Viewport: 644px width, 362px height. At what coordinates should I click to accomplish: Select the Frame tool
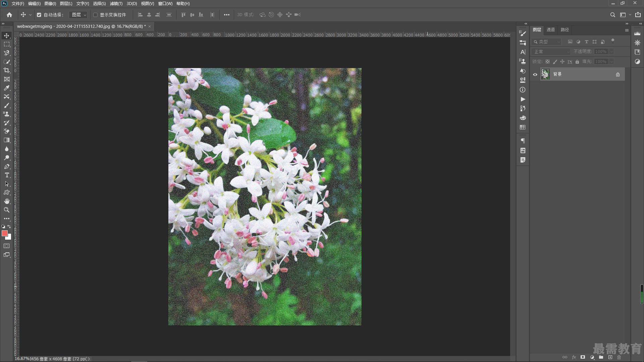pos(7,79)
